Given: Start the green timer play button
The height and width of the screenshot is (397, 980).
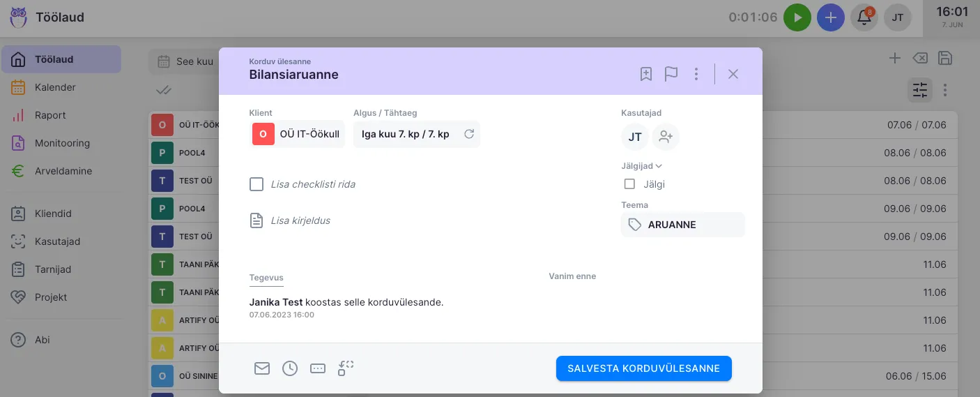Looking at the screenshot, I should 797,17.
